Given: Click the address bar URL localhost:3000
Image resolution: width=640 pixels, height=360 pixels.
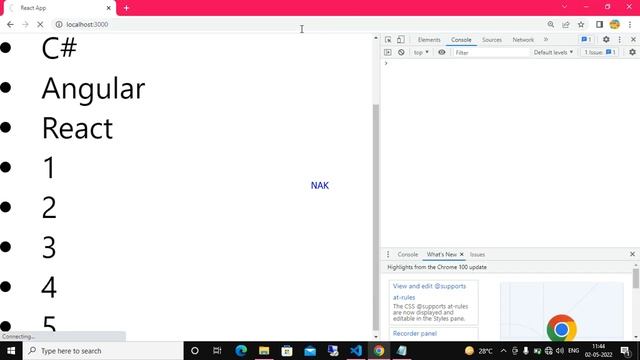Looking at the screenshot, I should [x=87, y=24].
